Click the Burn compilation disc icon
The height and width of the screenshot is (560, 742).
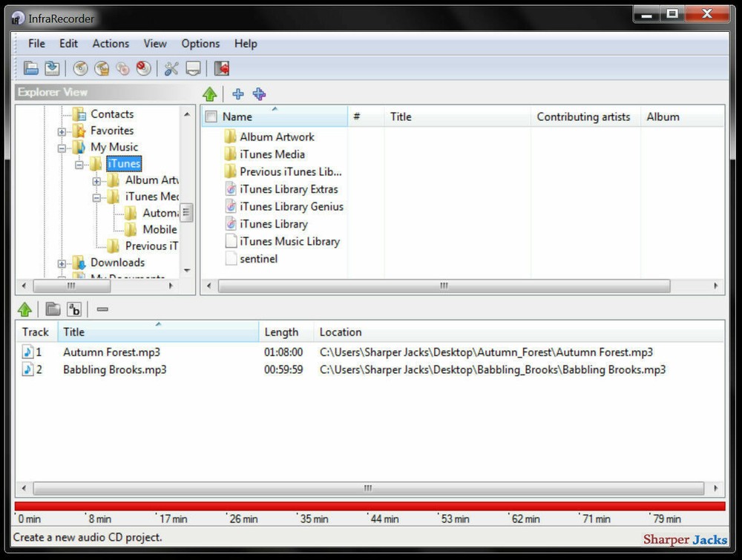tap(80, 68)
